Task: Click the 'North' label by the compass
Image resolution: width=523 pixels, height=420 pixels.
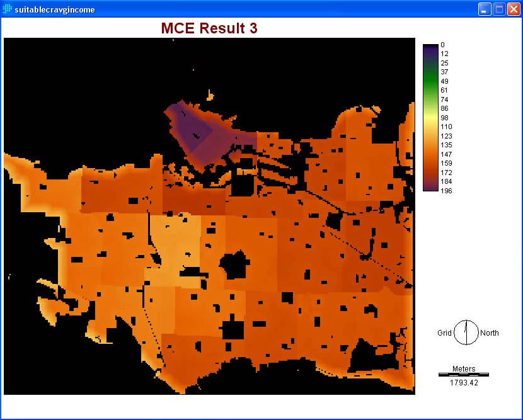Action: [489, 333]
